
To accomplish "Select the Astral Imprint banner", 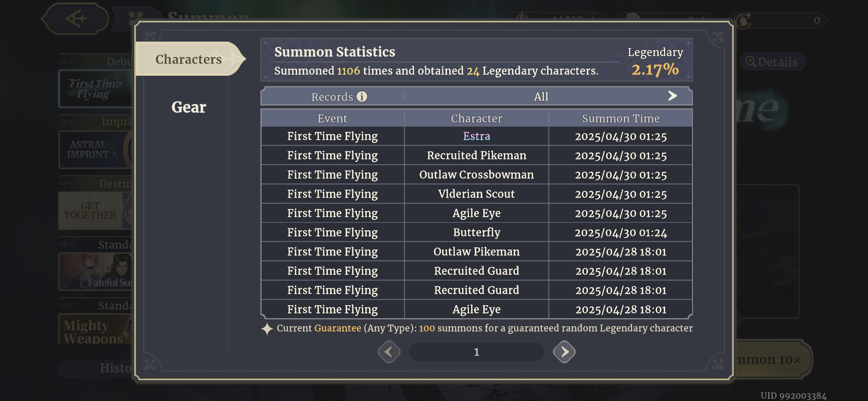I will click(95, 150).
